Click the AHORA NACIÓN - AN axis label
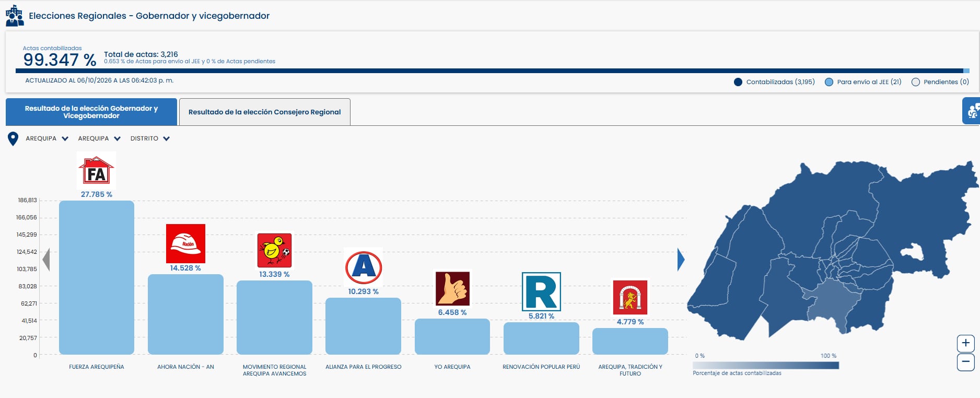 (185, 367)
